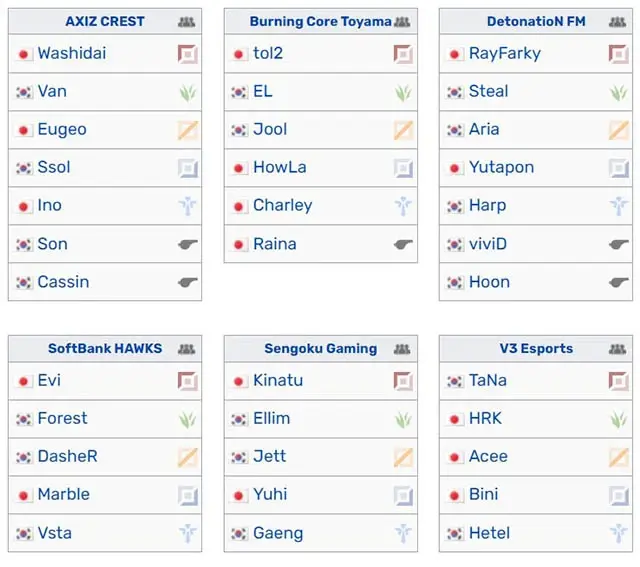
Task: Open the roster icon next to DetonatioN FM
Action: [617, 22]
